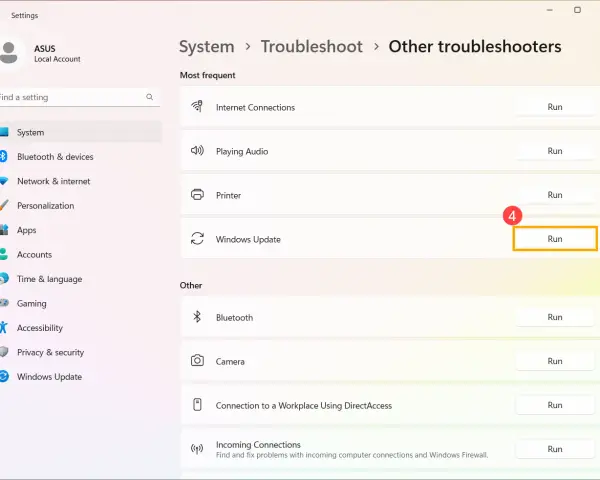This screenshot has height=480, width=600.
Task: Click the Incoming Connections antenna icon
Action: (197, 449)
